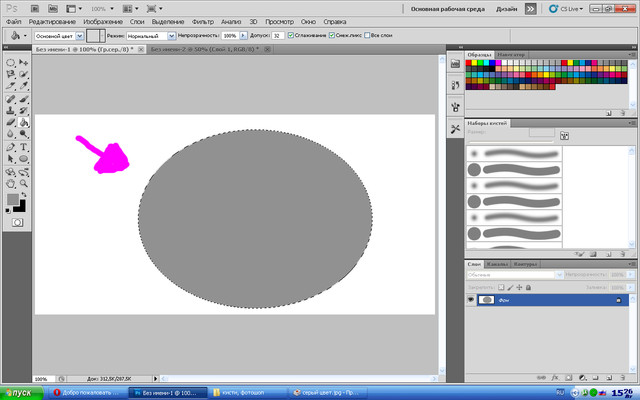Click the foreground color swatch in toolbox
Image resolution: width=640 pixels, height=400 pixels.
click(13, 200)
